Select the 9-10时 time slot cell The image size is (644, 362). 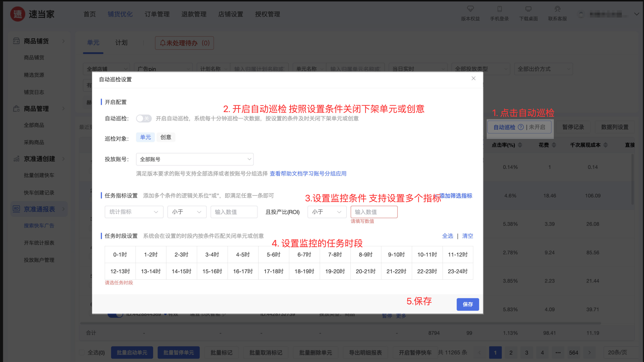[396, 254]
